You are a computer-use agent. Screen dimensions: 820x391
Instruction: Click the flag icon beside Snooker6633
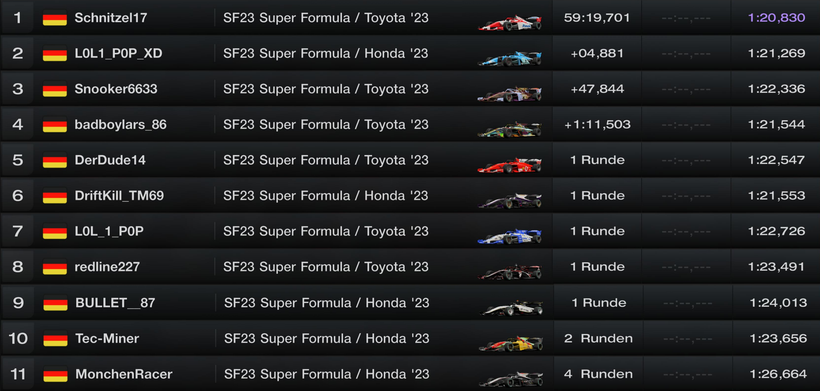point(55,89)
